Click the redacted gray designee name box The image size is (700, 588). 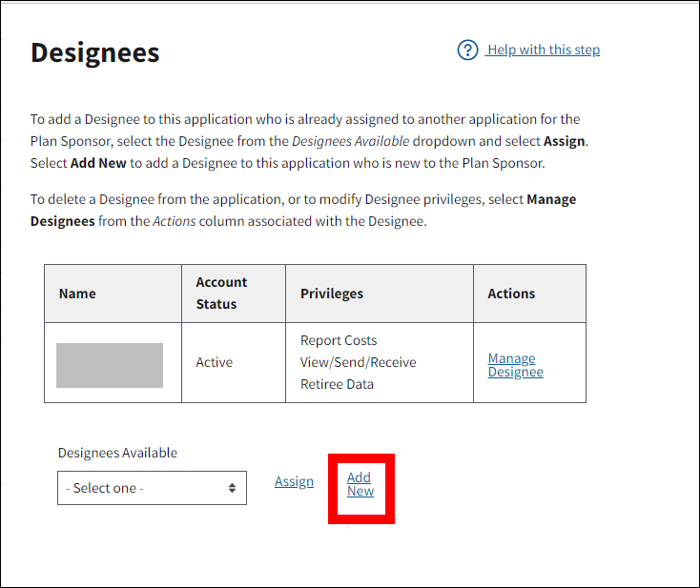110,365
